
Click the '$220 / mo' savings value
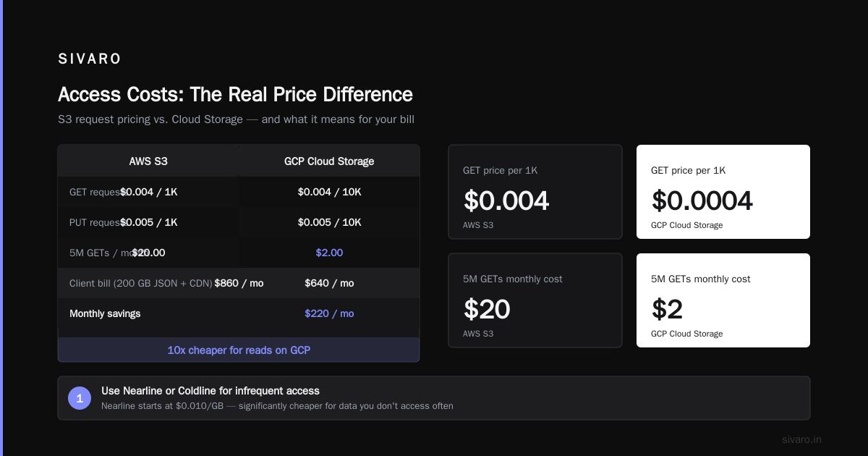point(329,313)
